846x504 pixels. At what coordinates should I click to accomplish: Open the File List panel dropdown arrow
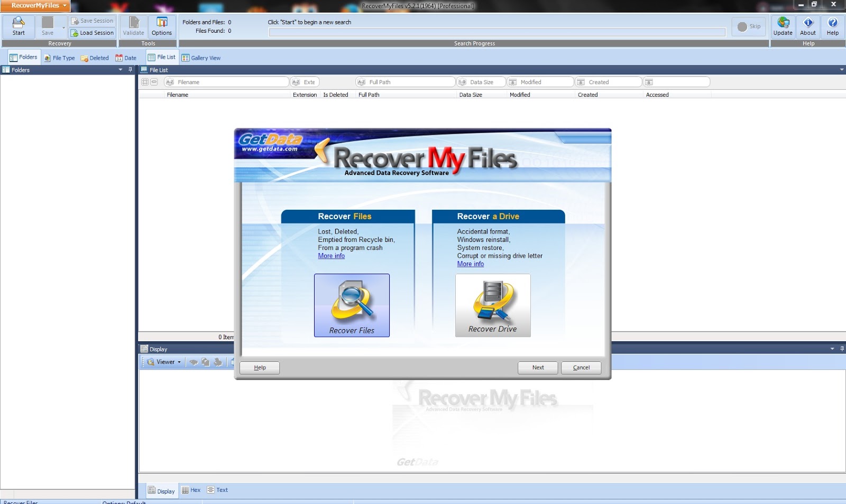[842, 70]
